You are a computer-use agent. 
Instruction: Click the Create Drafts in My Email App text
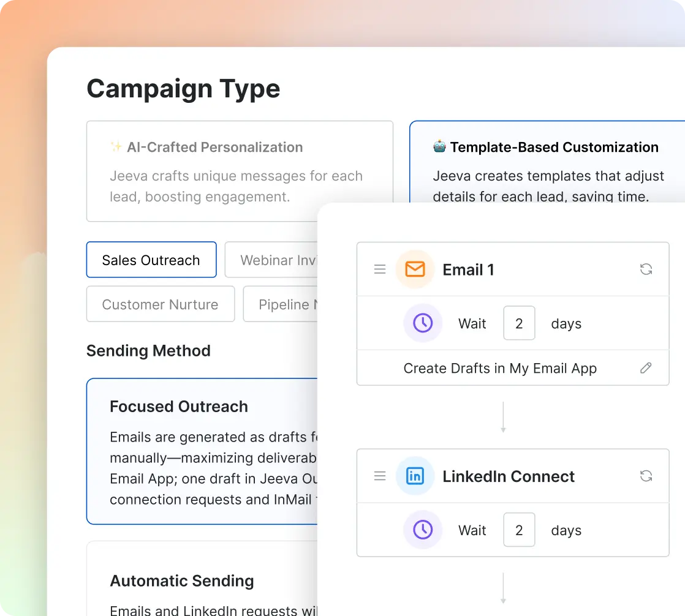click(500, 369)
